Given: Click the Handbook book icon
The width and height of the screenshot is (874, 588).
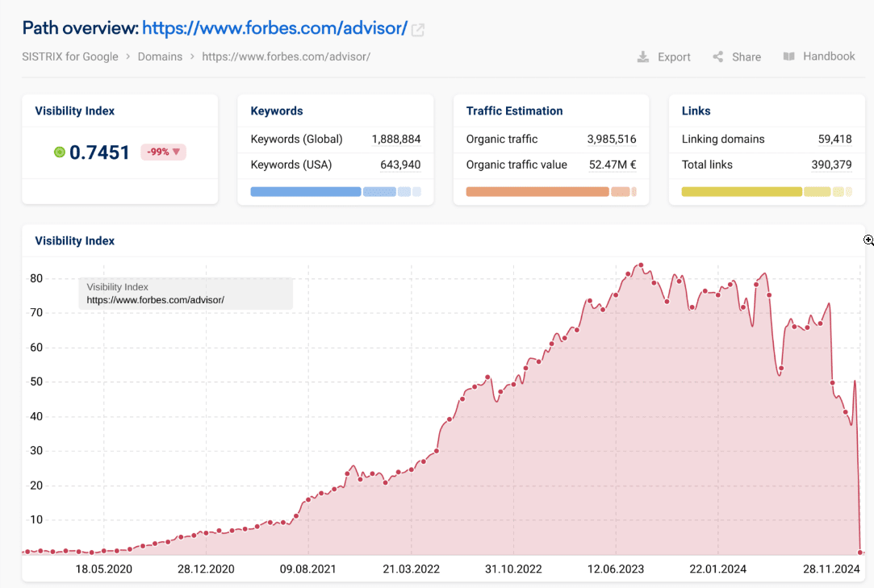Looking at the screenshot, I should click(788, 56).
